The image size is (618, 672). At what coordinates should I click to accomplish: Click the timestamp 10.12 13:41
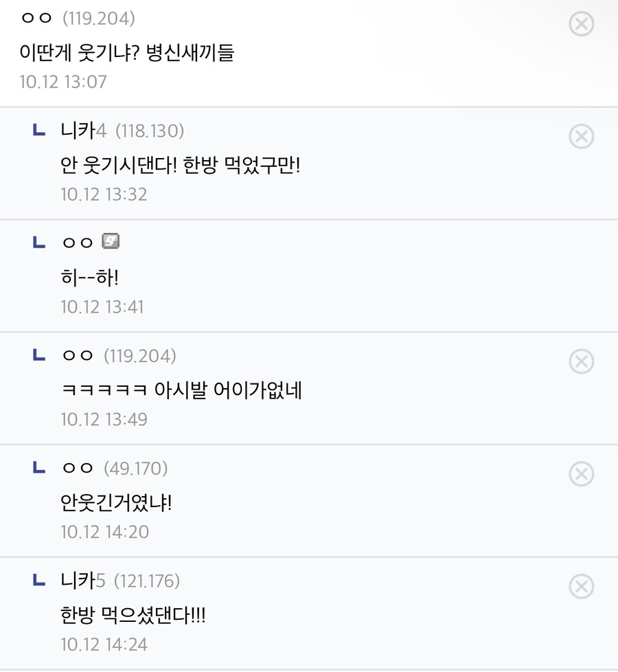pyautogui.click(x=102, y=307)
